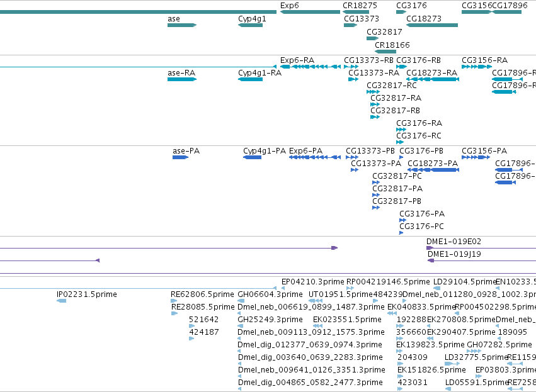Click the CG32817 gene label

(x=384, y=31)
